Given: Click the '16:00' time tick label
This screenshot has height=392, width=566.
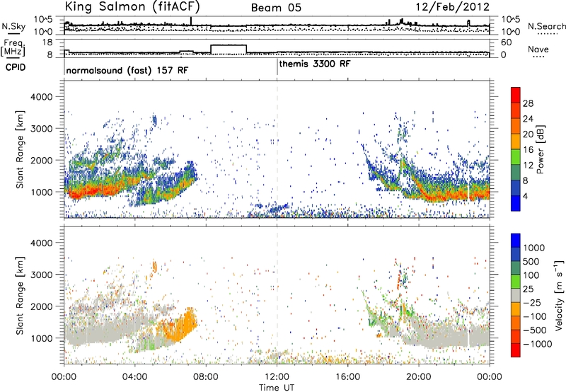Looking at the screenshot, I should [347, 377].
